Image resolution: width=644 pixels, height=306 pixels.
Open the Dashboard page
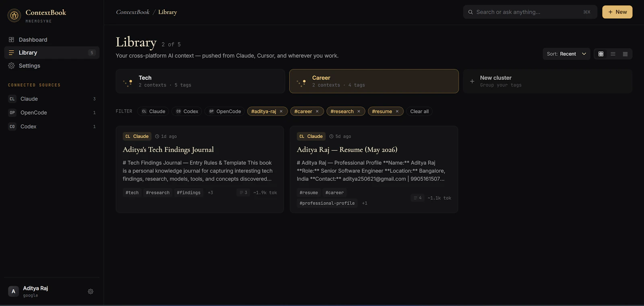tap(52, 39)
